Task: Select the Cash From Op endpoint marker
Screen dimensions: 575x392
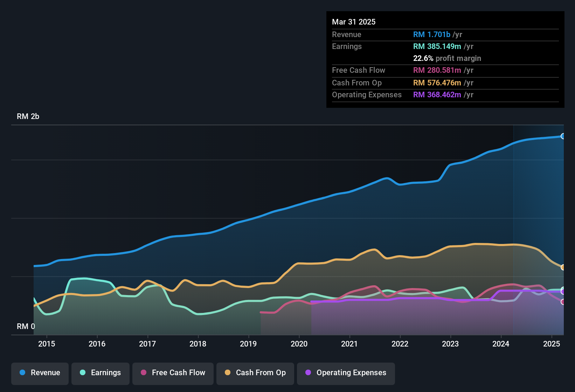Action: point(563,267)
